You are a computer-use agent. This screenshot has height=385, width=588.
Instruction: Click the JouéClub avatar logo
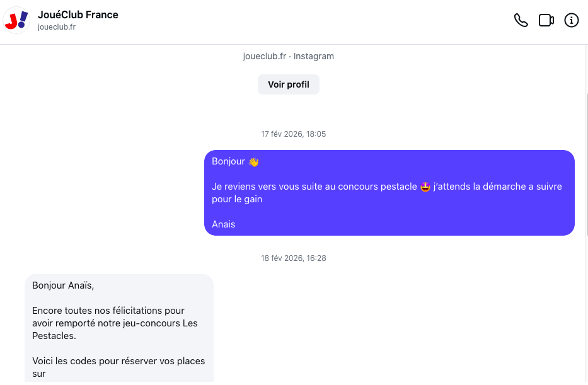pyautogui.click(x=16, y=20)
